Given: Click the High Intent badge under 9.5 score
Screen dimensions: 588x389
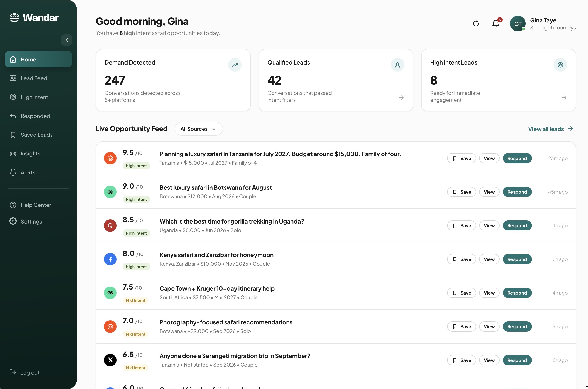Looking at the screenshot, I should coord(136,166).
